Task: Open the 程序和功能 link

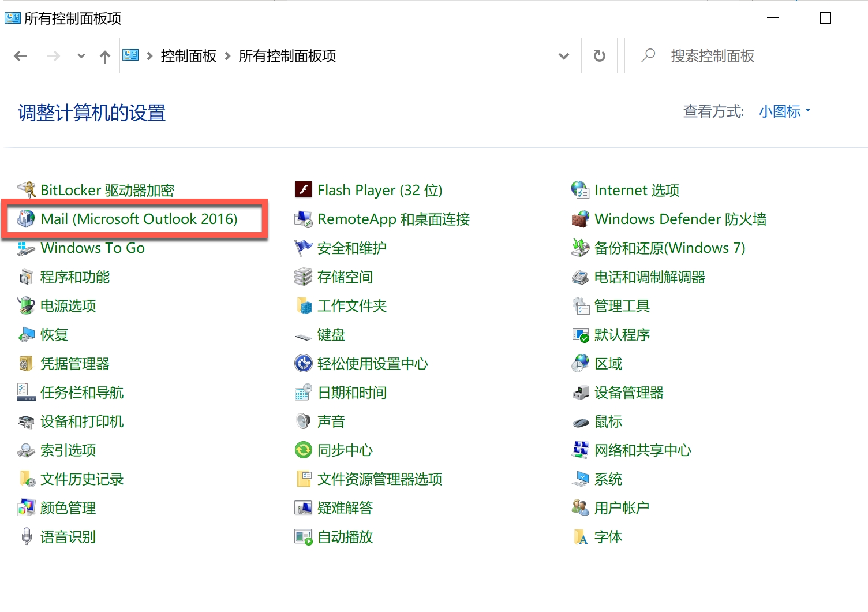Action: tap(74, 277)
